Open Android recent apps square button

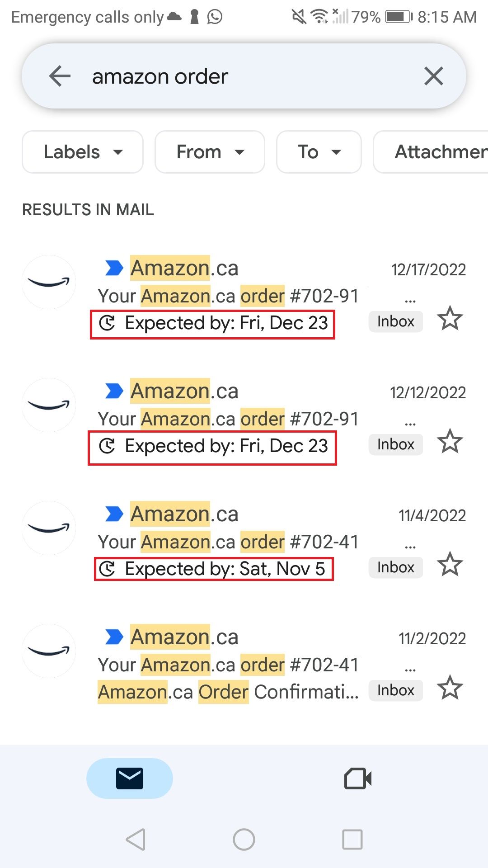coord(352,840)
